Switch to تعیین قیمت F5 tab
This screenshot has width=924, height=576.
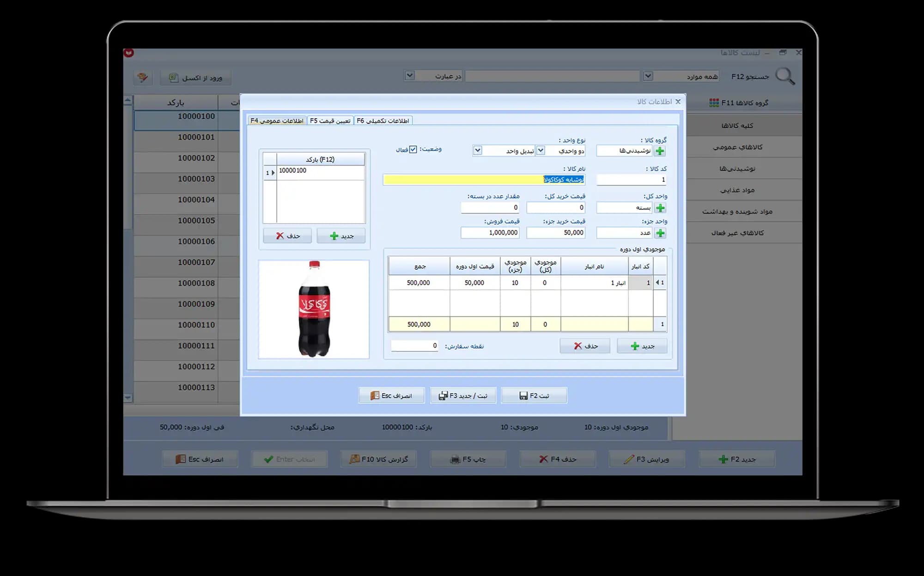coord(330,121)
